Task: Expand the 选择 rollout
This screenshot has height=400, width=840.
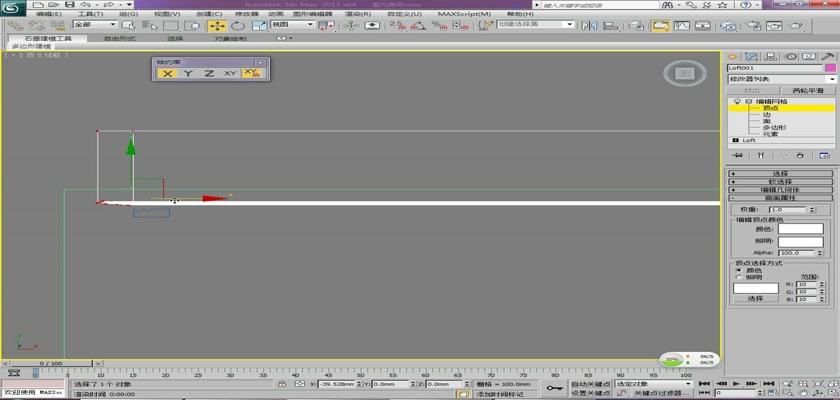Action: tap(780, 173)
